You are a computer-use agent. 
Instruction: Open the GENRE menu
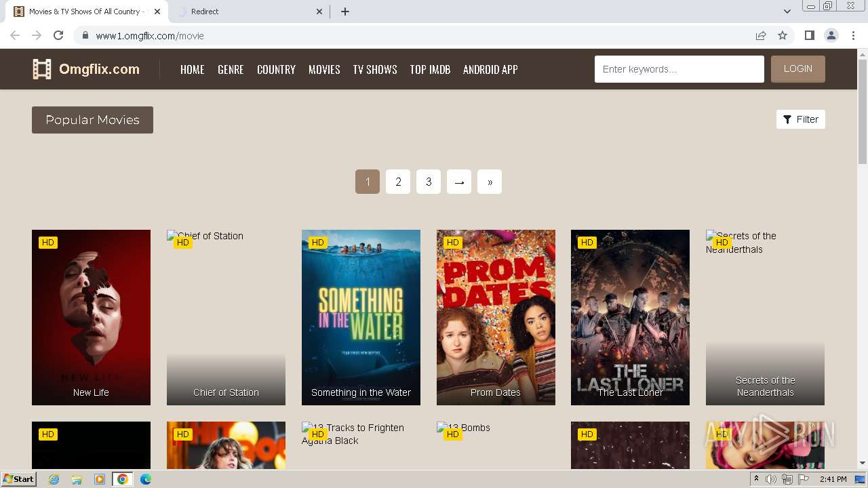(231, 69)
